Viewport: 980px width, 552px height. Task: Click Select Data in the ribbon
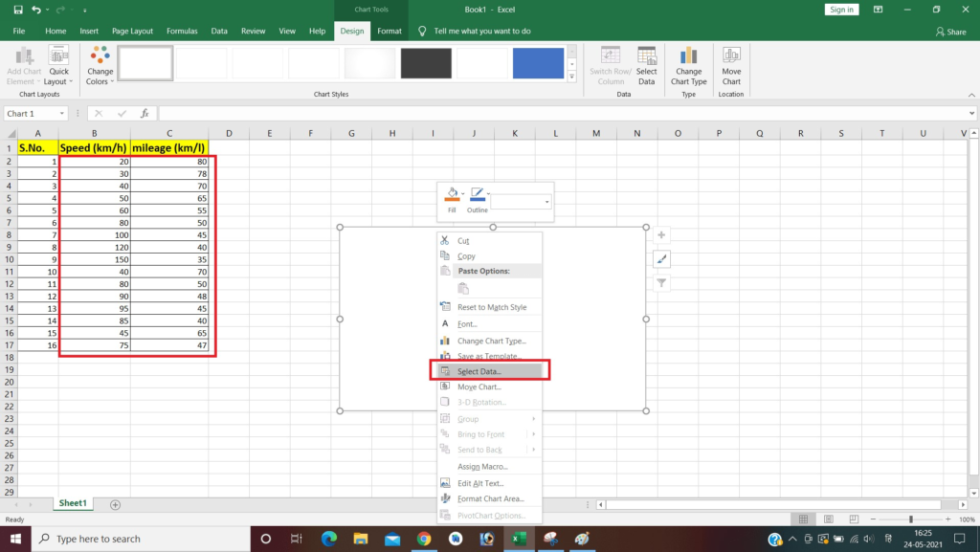pos(647,66)
